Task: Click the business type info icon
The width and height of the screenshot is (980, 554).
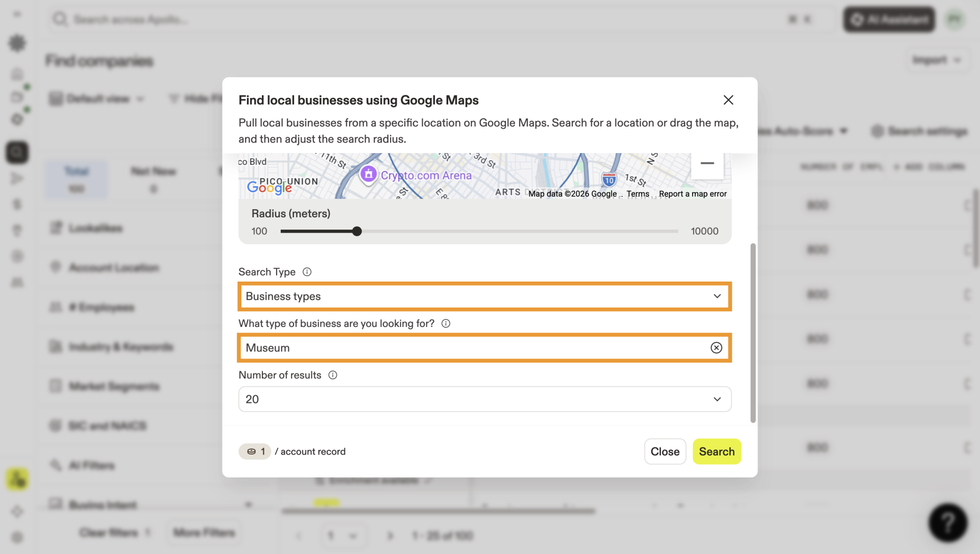Action: 446,323
